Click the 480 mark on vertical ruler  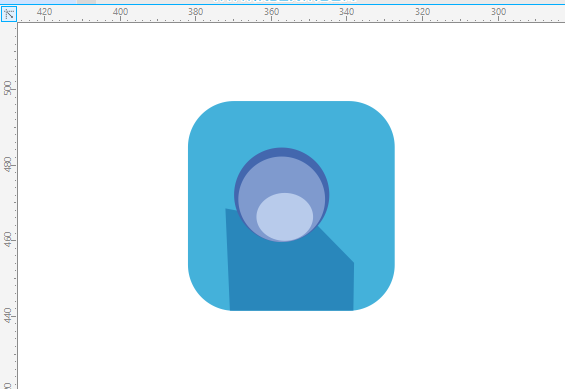[x=8, y=164]
